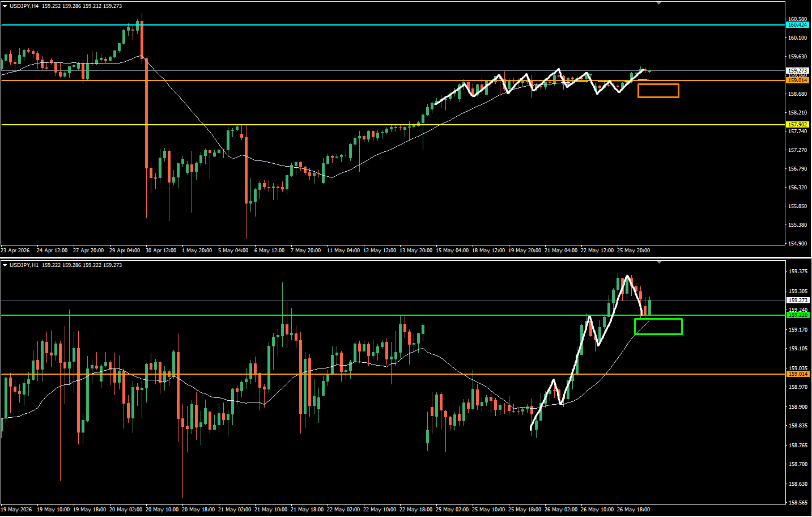Viewport: 812px width, 517px height.
Task: Click the 160.100 price scale label
Action: tap(797, 38)
